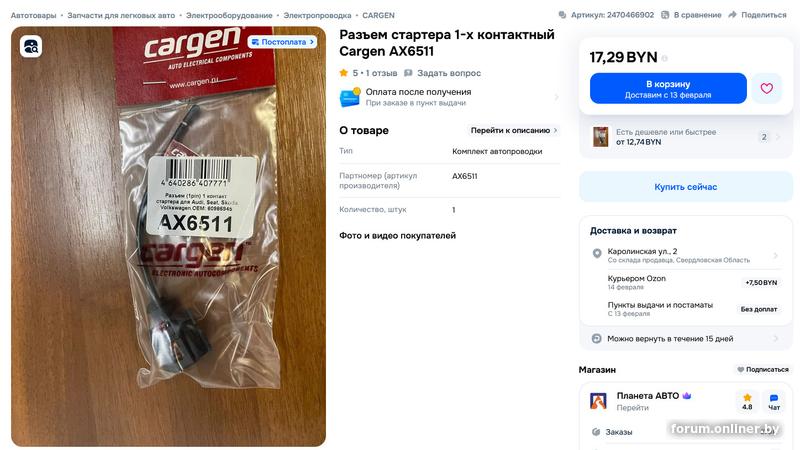
Task: Click the Купить сейчас button
Action: pyautogui.click(x=686, y=187)
